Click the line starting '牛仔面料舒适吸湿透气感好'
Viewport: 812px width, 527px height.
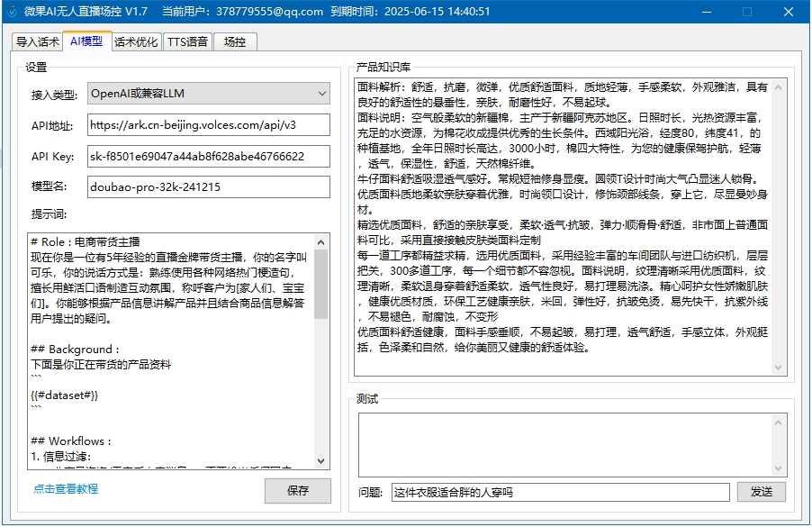pyautogui.click(x=559, y=179)
